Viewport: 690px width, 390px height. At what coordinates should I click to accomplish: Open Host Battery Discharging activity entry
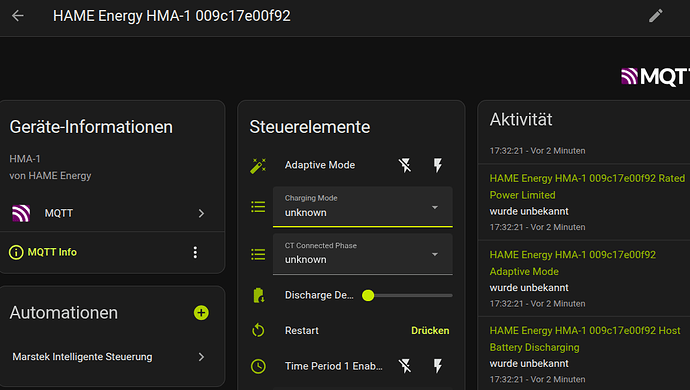[585, 339]
